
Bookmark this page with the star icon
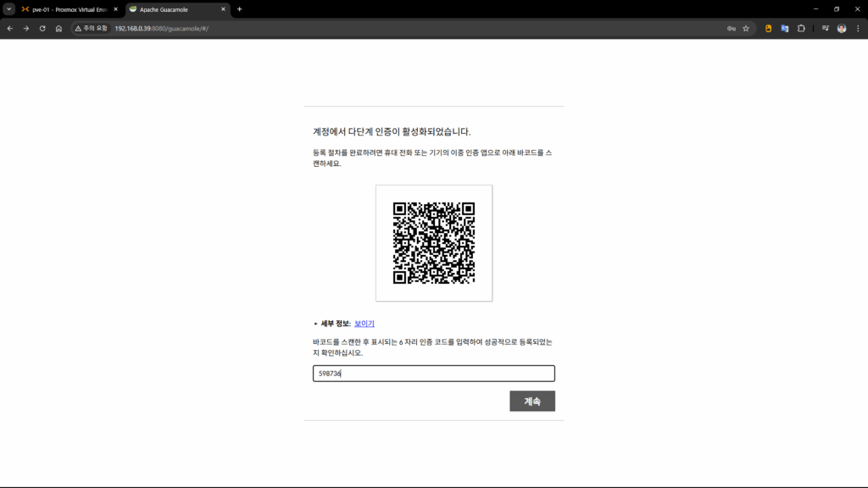(746, 28)
